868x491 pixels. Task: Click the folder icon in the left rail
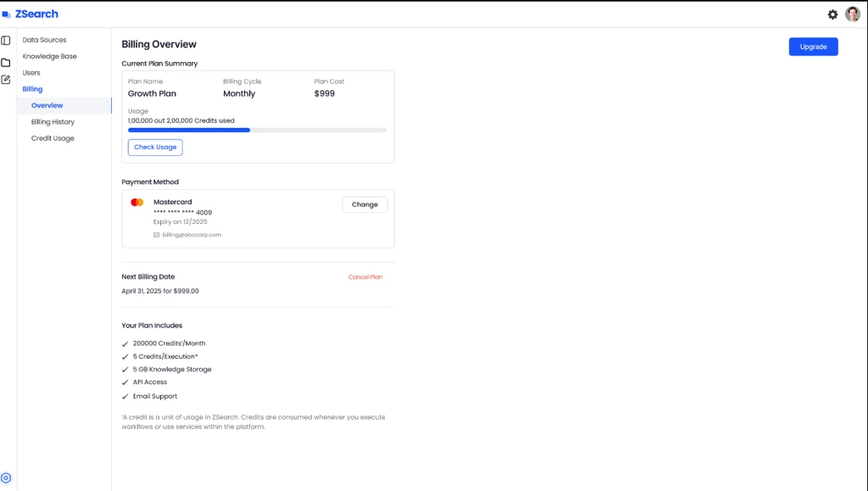coord(6,62)
